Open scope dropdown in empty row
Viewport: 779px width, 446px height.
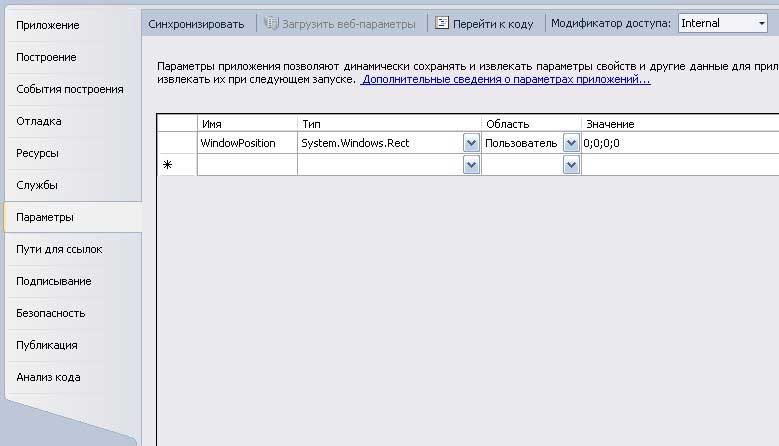pos(571,165)
